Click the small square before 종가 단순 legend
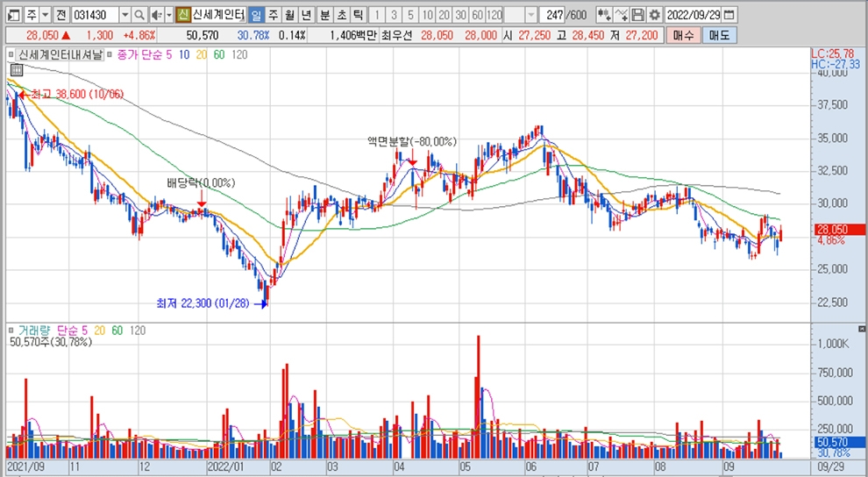 pyautogui.click(x=110, y=54)
